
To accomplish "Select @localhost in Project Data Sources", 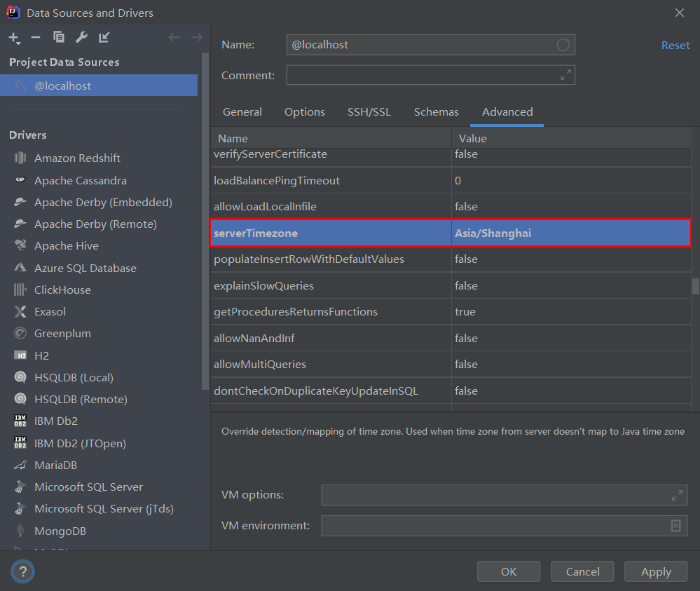I will 99,86.
